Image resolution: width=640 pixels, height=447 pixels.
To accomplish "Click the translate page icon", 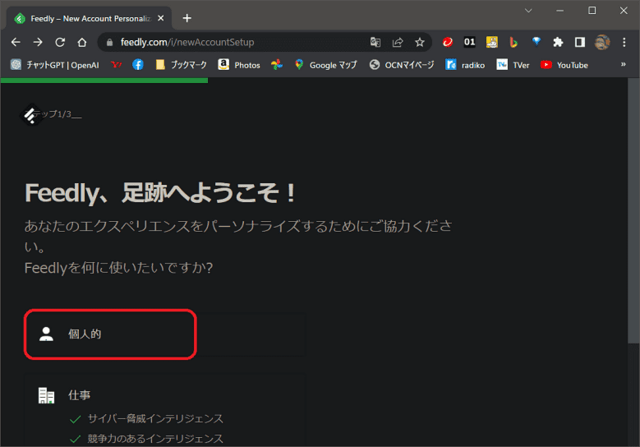I will [x=376, y=42].
